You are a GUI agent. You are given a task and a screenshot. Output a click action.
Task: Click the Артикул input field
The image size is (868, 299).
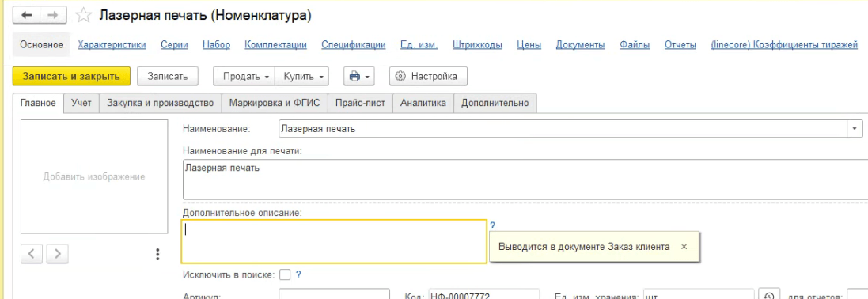tap(335, 294)
